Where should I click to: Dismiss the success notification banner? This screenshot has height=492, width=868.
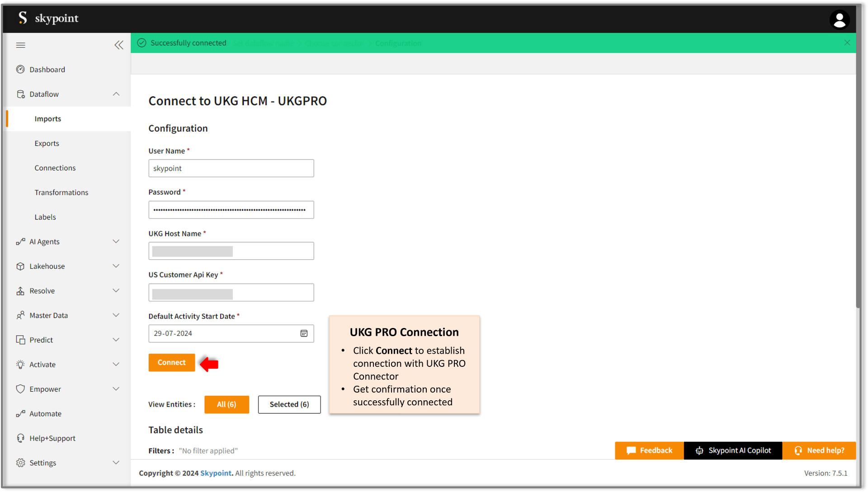point(847,42)
